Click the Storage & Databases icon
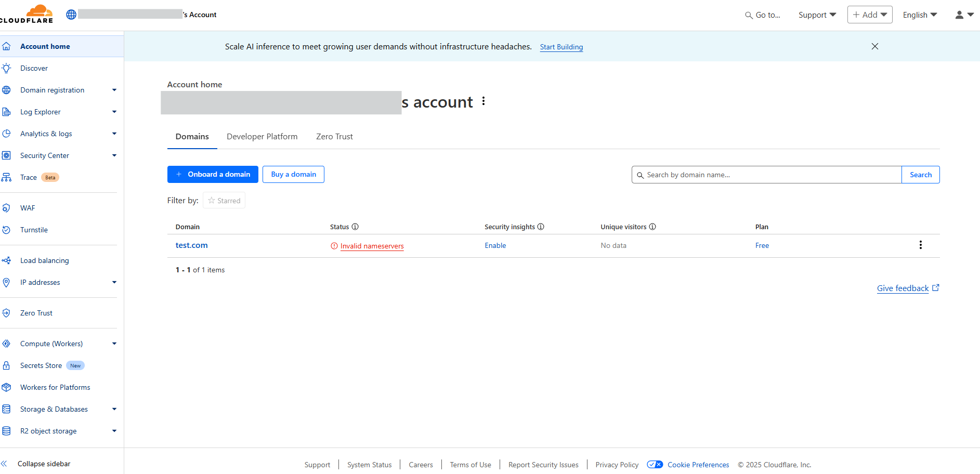Viewport: 980px width, 474px height. (x=6, y=409)
